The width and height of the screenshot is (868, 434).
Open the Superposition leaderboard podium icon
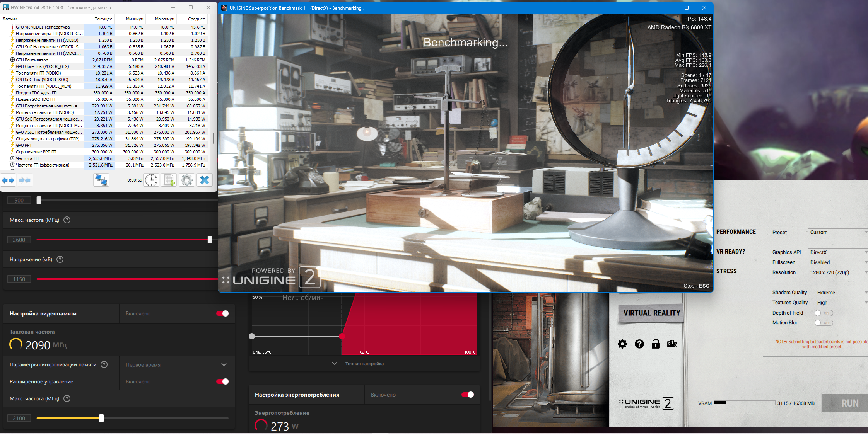click(672, 344)
